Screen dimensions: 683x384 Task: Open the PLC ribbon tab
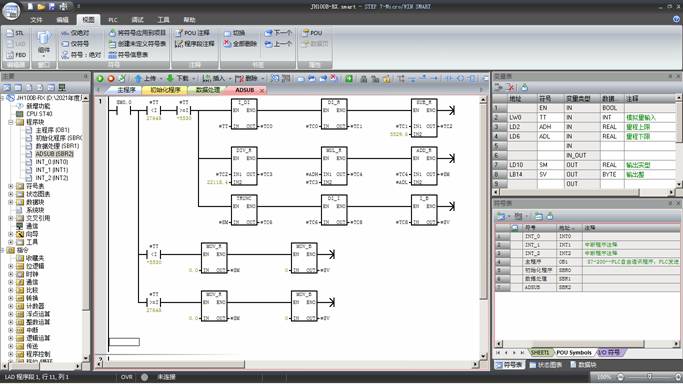pyautogui.click(x=113, y=20)
